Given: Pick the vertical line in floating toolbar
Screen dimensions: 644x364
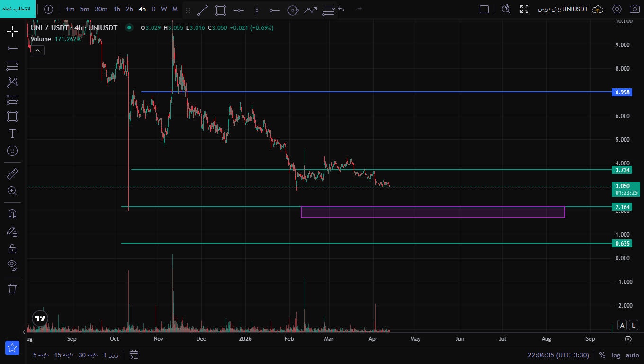Looking at the screenshot, I should coord(257,10).
